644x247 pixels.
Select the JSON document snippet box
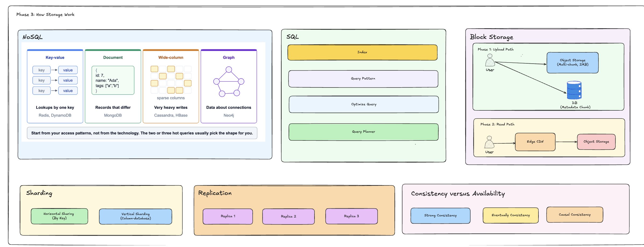pyautogui.click(x=113, y=80)
